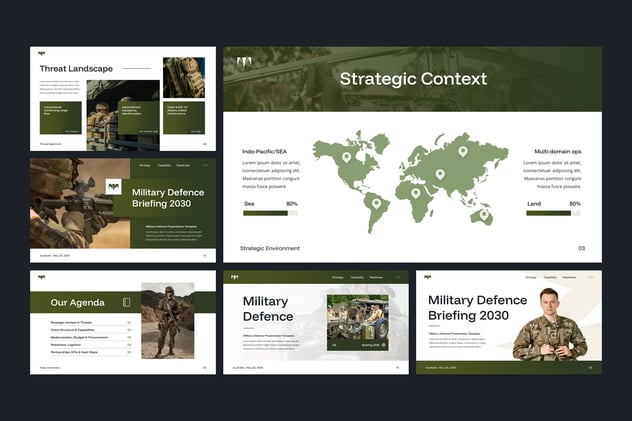Click the Multi-domain ops heading
This screenshot has width=632, height=421.
(557, 152)
